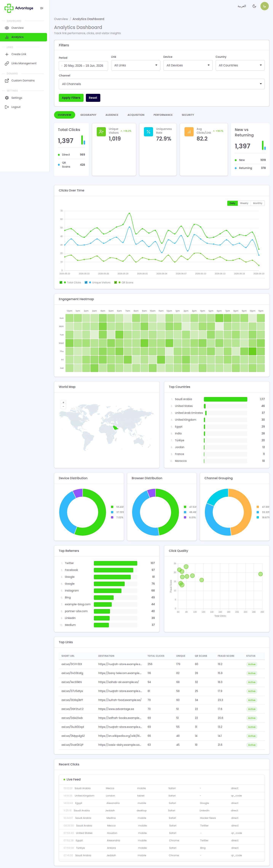Image resolution: width=273 pixels, height=868 pixels.
Task: Open the Link filter dropdown
Action: pos(136,65)
